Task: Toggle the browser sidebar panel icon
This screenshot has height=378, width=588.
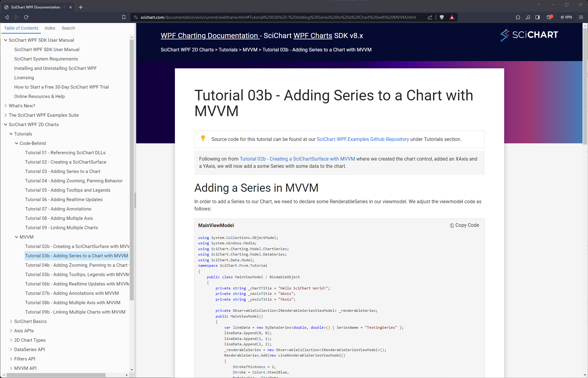Action: tap(537, 17)
